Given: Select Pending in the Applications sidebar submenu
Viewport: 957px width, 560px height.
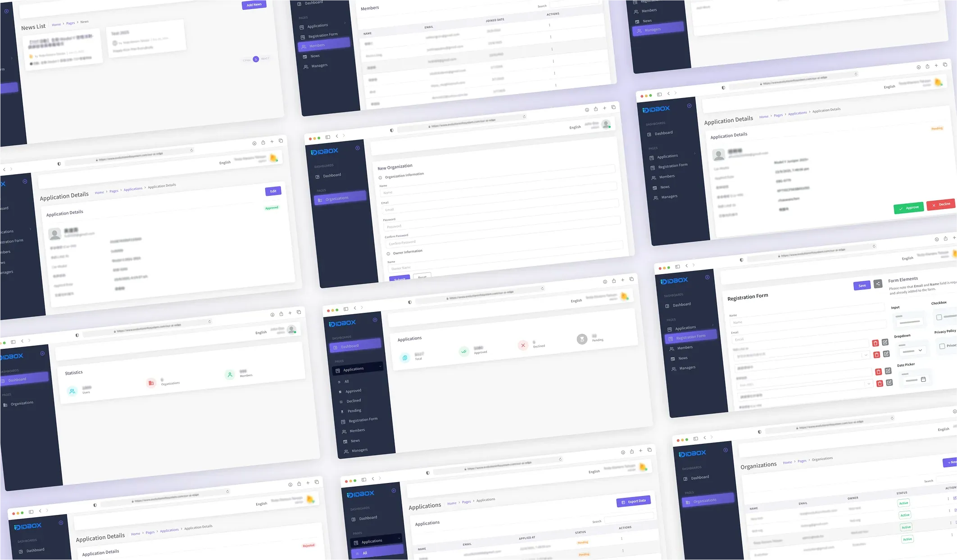Looking at the screenshot, I should (x=354, y=411).
